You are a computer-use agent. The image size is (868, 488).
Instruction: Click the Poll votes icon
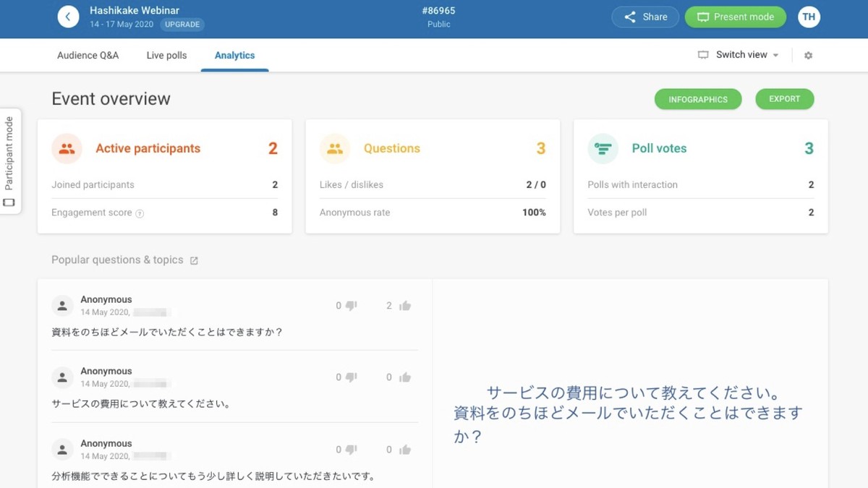click(x=603, y=149)
